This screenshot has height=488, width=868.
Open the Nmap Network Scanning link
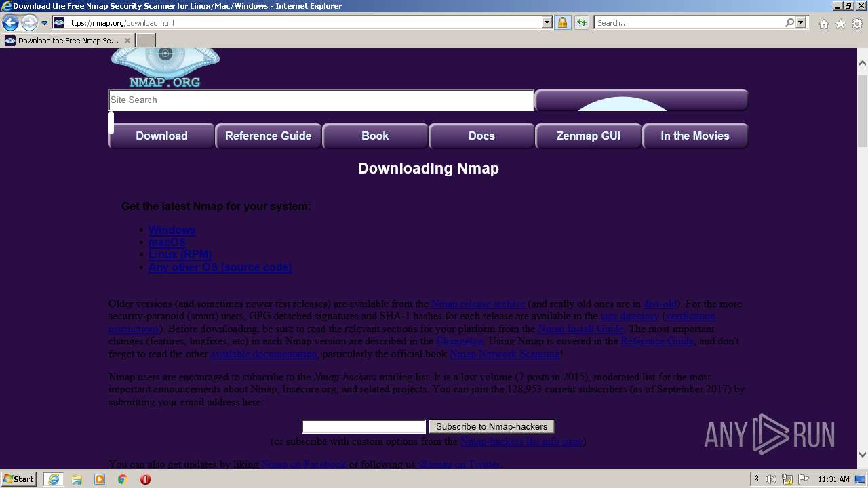point(505,354)
